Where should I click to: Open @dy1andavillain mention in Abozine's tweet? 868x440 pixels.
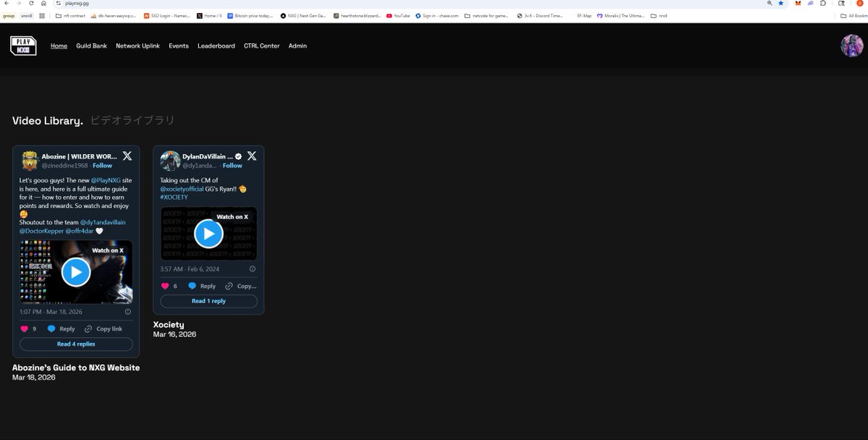103,221
